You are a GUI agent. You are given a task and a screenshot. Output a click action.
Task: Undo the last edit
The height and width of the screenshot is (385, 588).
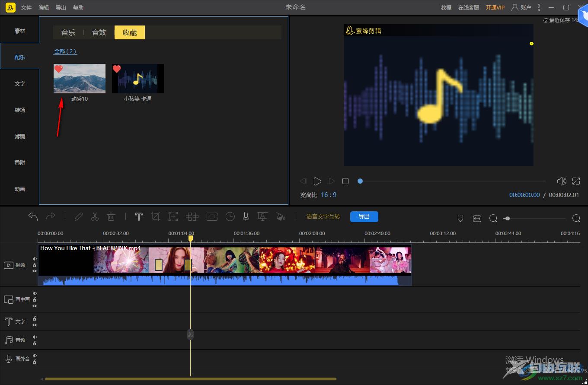[33, 216]
